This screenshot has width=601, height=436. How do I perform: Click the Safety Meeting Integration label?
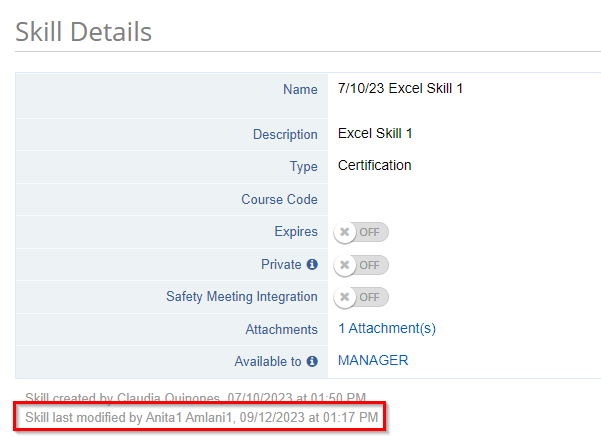241,297
